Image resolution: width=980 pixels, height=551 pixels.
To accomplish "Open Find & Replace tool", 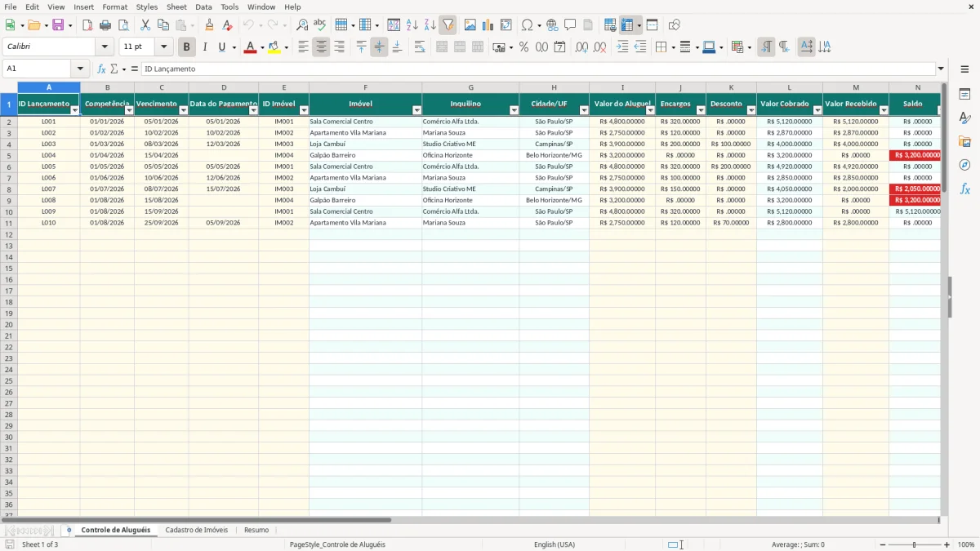I will [302, 25].
